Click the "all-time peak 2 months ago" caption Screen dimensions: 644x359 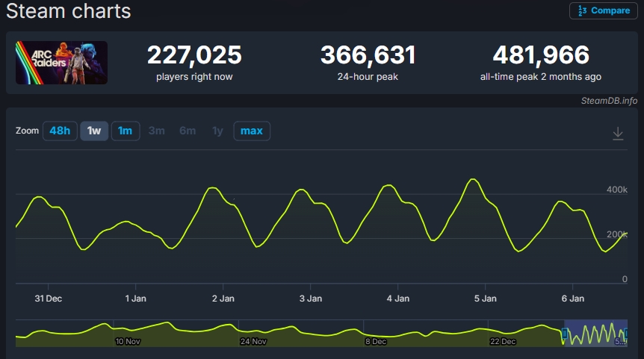[x=541, y=77]
